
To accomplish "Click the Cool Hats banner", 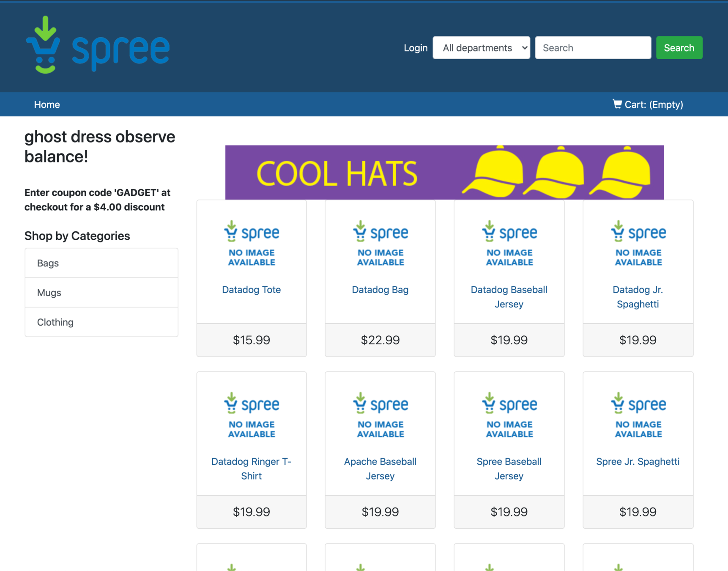I will [444, 172].
